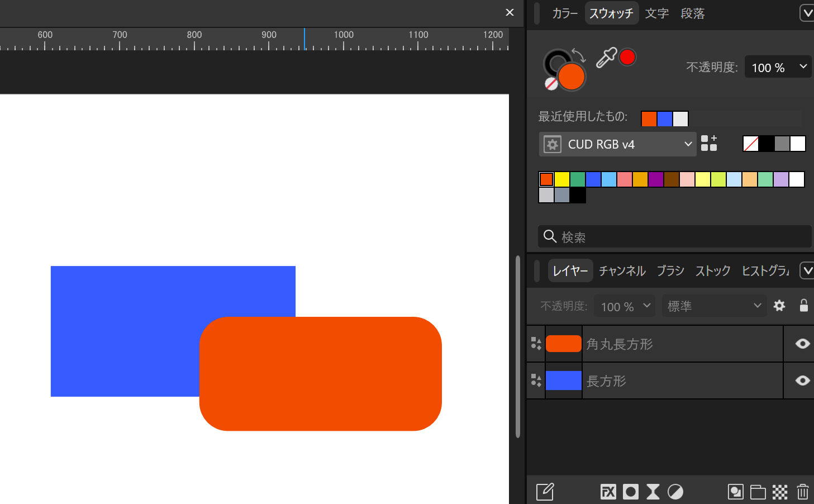Add current fill to palette icon
The image size is (814, 504).
[709, 143]
